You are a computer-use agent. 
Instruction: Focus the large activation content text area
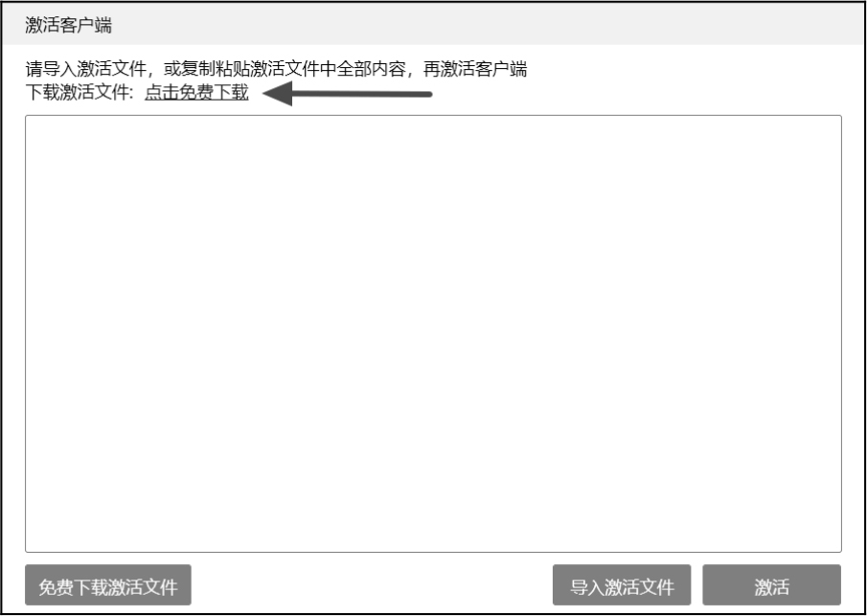[x=433, y=333]
